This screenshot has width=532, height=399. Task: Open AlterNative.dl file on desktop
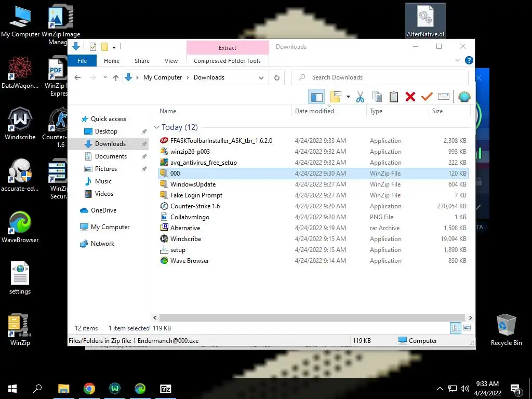[425, 21]
